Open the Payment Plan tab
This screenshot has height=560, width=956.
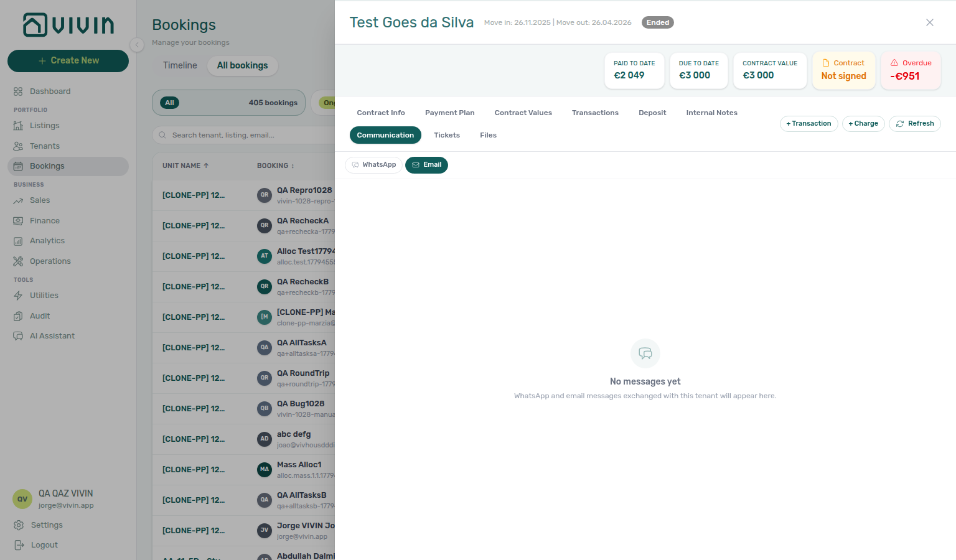point(450,113)
